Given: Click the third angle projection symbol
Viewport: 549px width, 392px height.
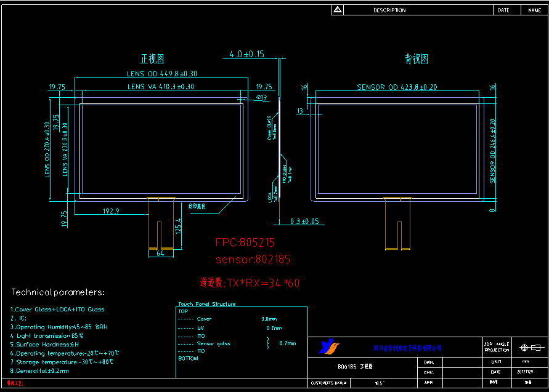Looking at the screenshot, I should (x=532, y=348).
